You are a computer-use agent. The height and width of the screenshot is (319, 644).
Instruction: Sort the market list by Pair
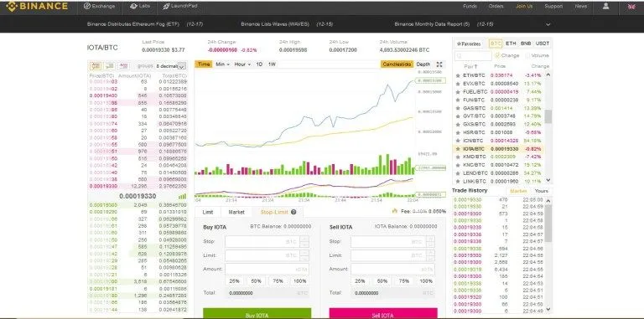click(x=470, y=66)
